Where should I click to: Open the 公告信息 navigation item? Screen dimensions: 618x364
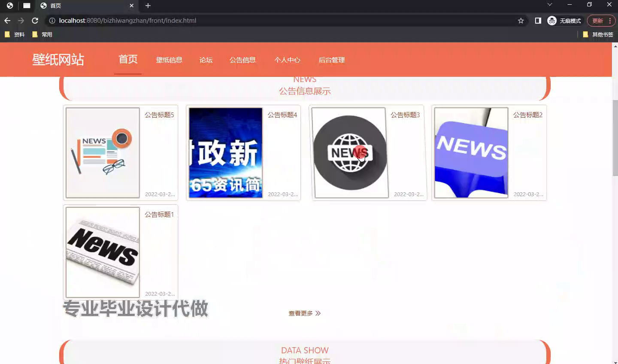tap(242, 60)
